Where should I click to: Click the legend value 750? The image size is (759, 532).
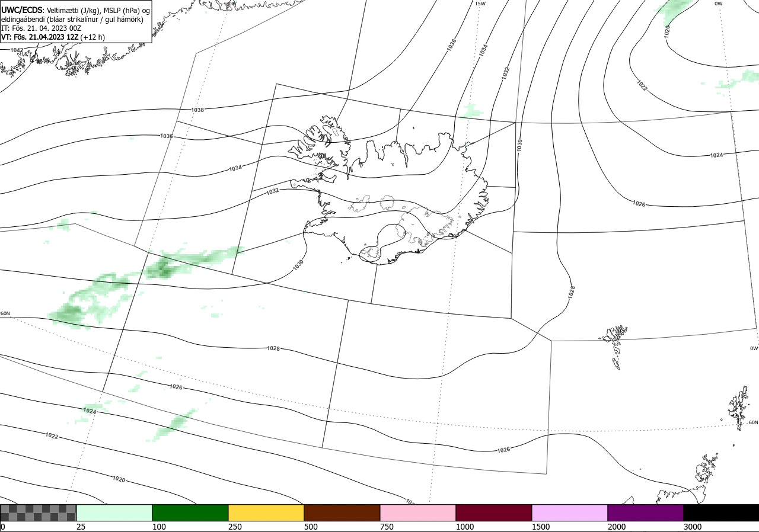(387, 527)
